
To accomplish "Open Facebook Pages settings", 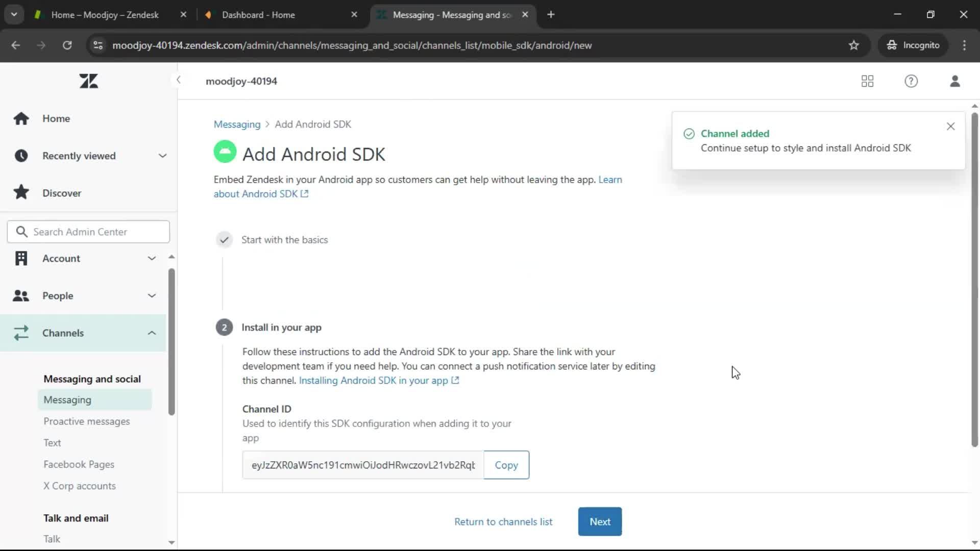I will point(79,464).
